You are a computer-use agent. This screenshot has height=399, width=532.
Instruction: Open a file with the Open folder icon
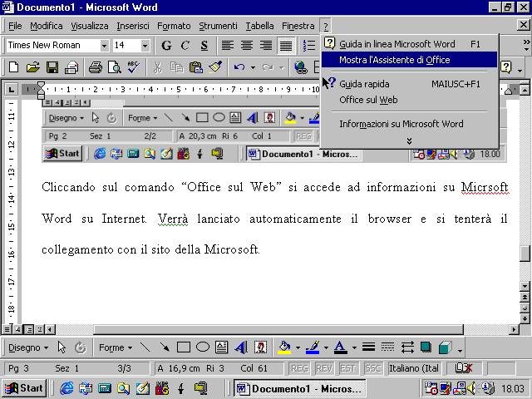(x=33, y=66)
